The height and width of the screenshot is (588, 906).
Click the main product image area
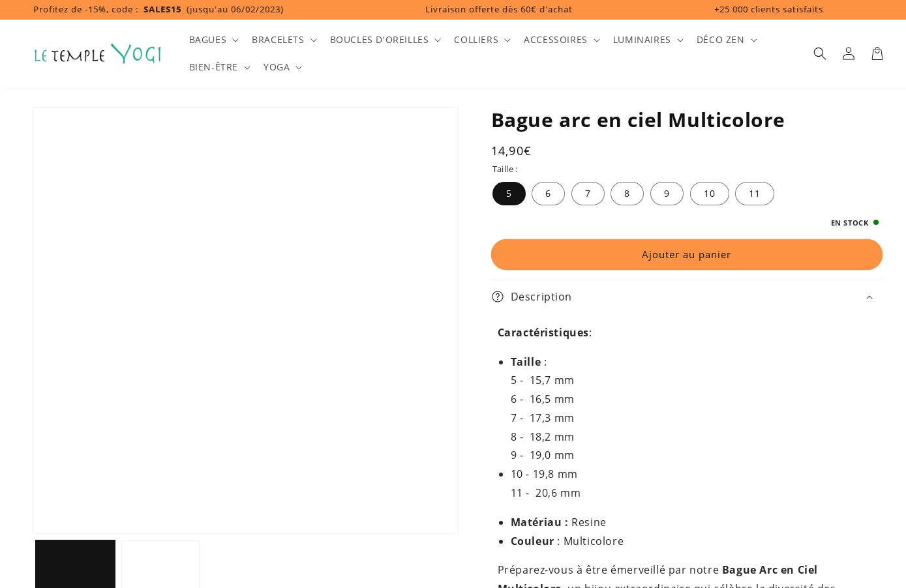click(245, 320)
